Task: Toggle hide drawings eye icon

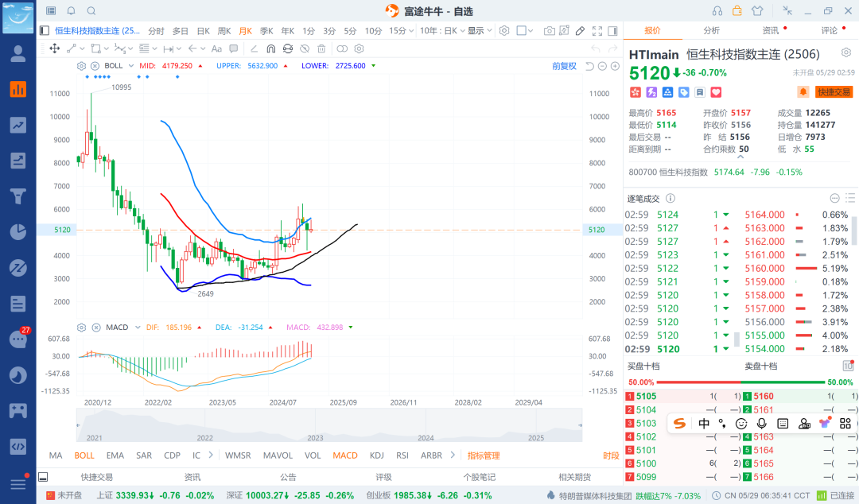Action: point(305,48)
